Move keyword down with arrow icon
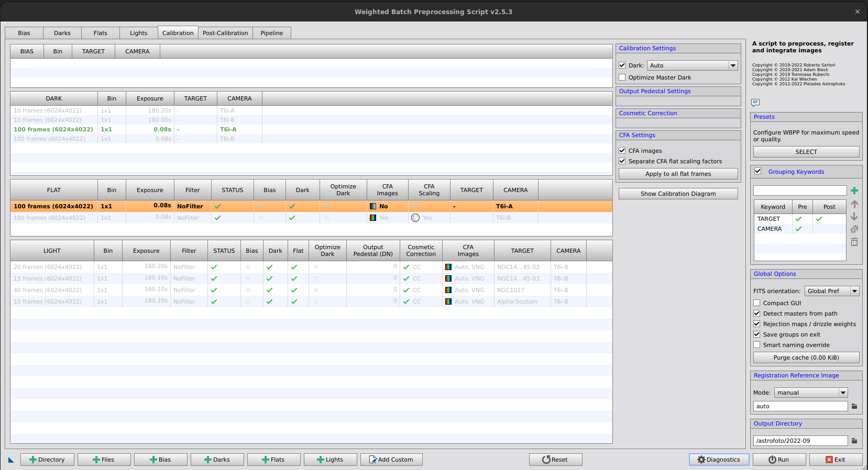The image size is (868, 470). click(x=854, y=217)
